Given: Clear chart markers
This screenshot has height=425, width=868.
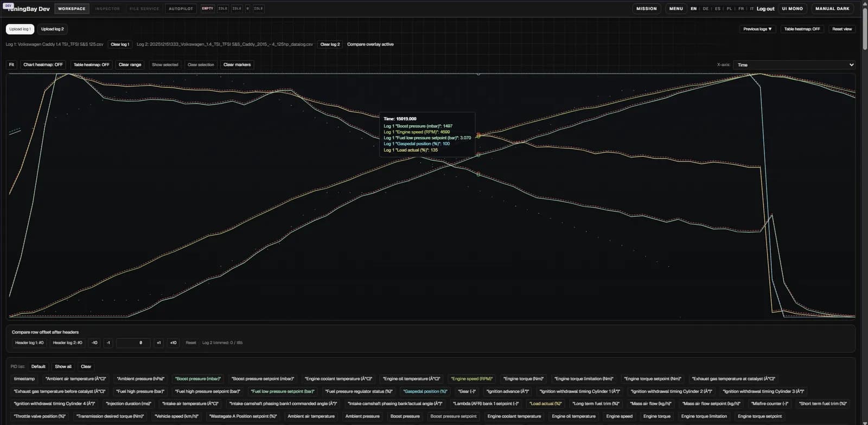Looking at the screenshot, I should [x=237, y=65].
